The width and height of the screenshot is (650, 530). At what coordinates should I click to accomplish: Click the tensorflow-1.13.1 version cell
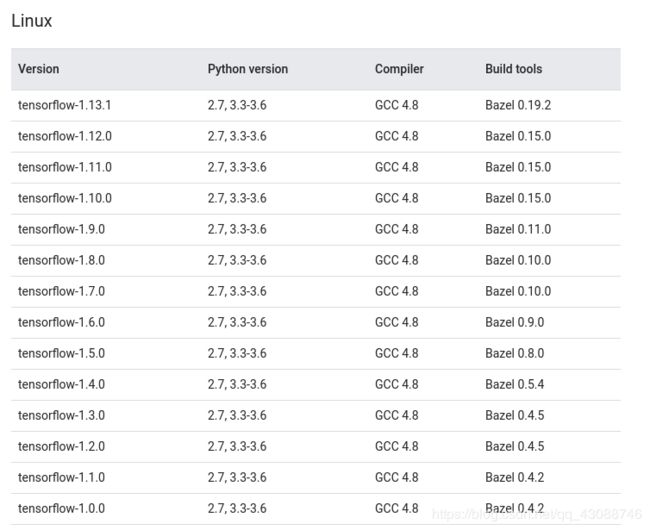point(65,105)
